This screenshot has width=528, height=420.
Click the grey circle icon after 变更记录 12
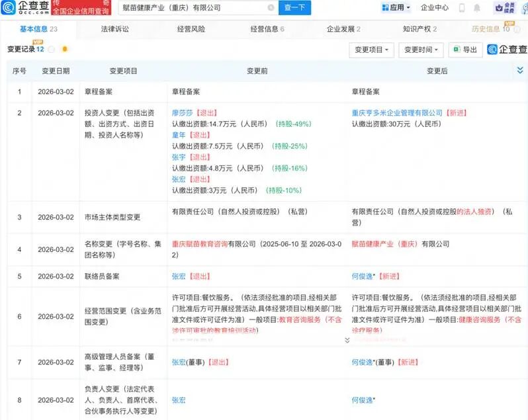click(51, 50)
